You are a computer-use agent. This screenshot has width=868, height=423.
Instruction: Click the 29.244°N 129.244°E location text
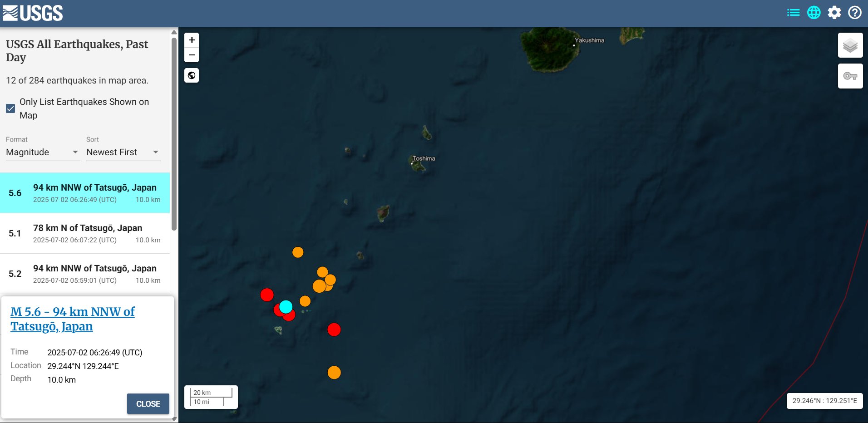[x=83, y=366]
